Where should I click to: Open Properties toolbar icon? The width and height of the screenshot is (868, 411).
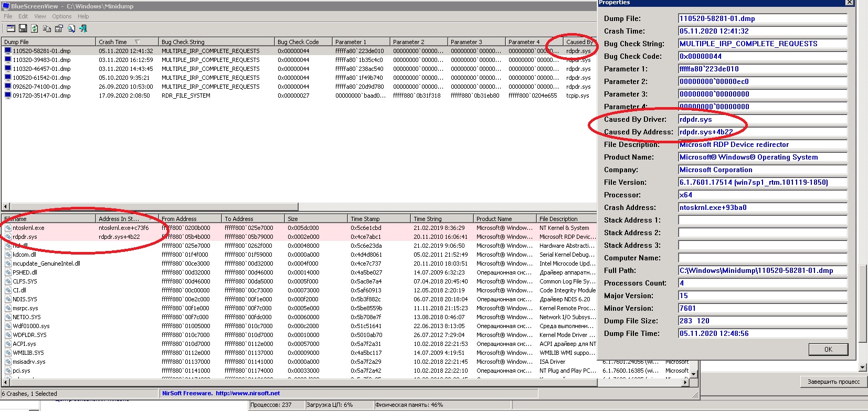click(x=59, y=28)
